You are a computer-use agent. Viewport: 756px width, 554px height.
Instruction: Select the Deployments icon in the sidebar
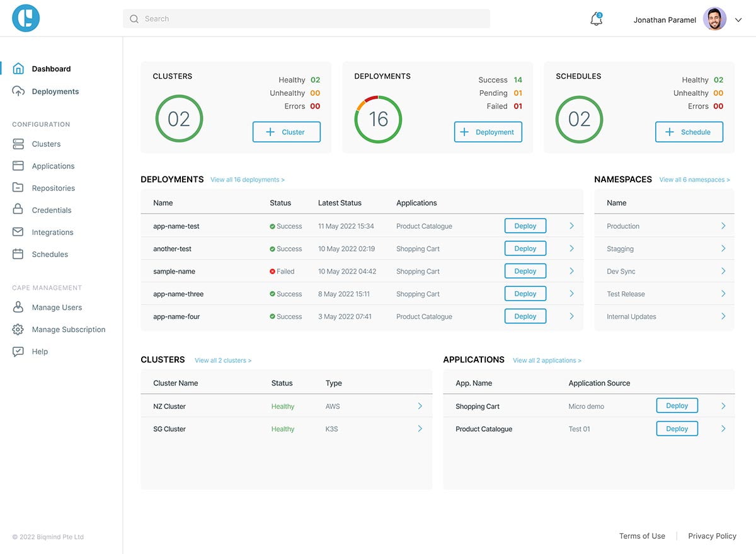19,91
